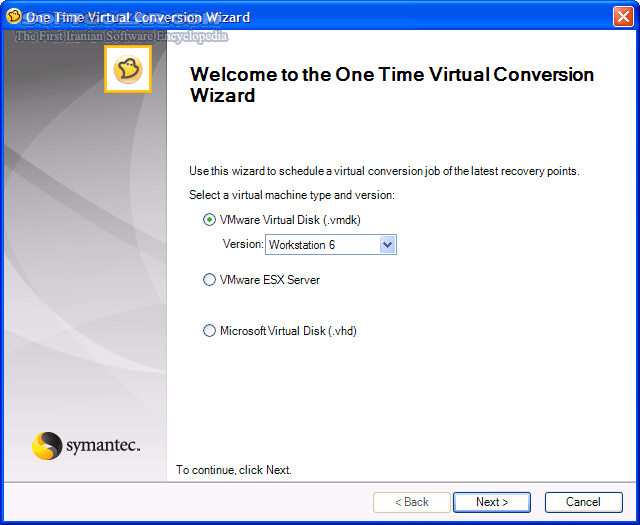Click "Select a virtual machine type" label
Viewport: 640px width, 525px height.
click(x=292, y=194)
